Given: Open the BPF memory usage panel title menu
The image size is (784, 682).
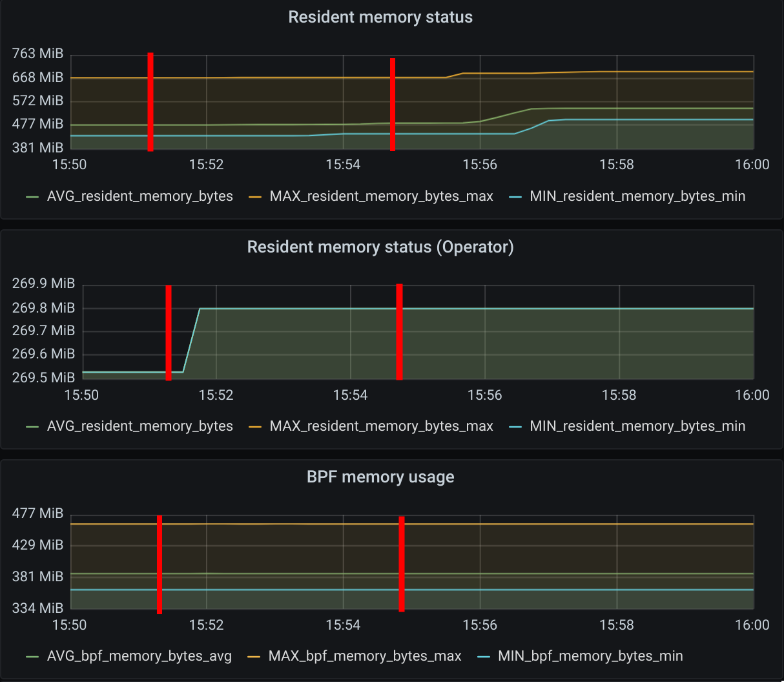Looking at the screenshot, I should click(x=380, y=477).
